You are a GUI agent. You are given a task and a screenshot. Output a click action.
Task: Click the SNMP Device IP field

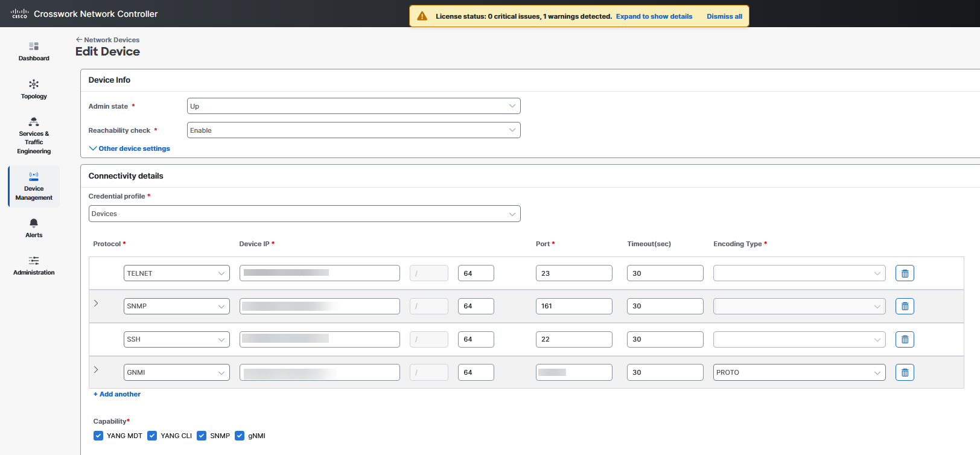tap(320, 306)
